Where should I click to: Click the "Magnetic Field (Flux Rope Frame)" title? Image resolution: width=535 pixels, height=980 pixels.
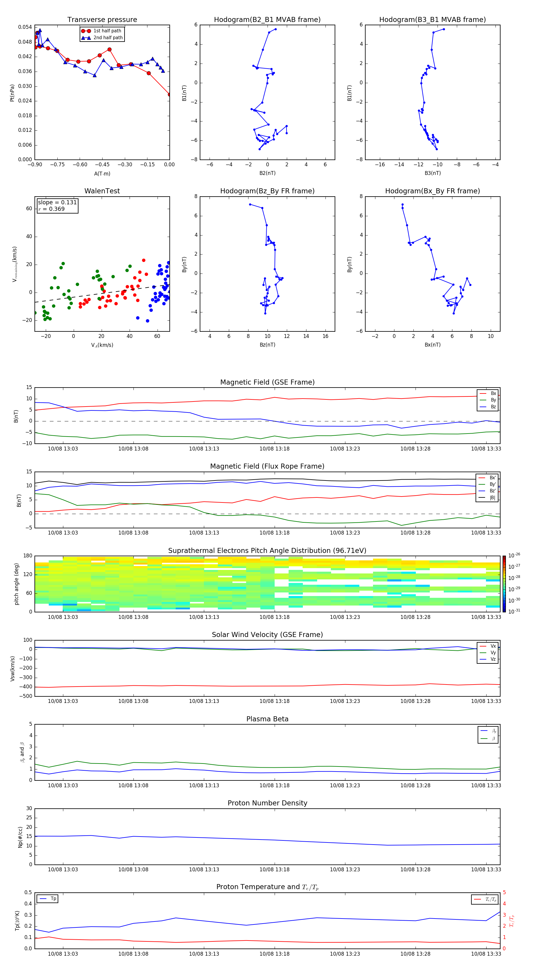(x=267, y=467)
